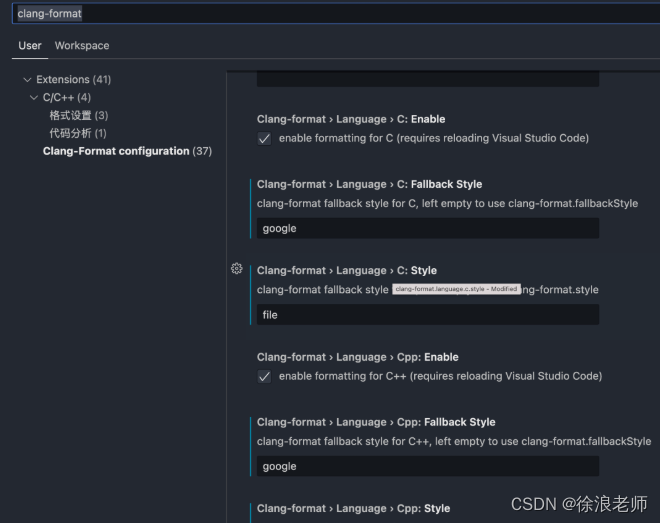This screenshot has height=523, width=664.
Task: Switch to the User settings tab
Action: [x=30, y=45]
